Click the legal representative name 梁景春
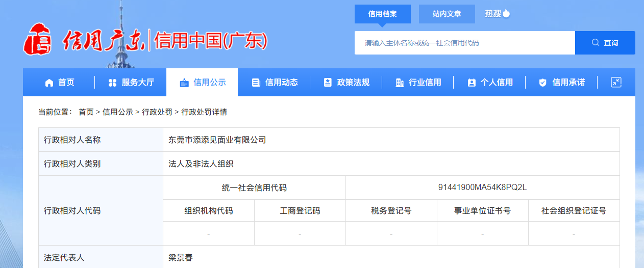 [x=181, y=258]
